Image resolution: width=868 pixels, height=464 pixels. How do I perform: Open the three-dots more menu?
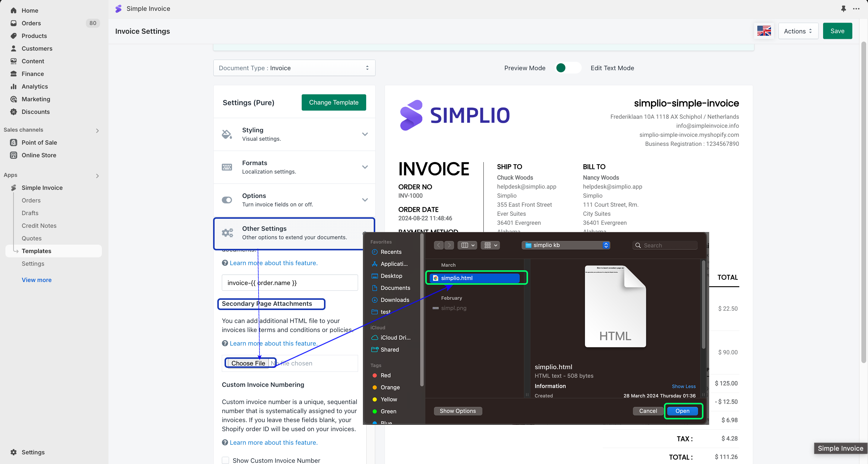856,9
